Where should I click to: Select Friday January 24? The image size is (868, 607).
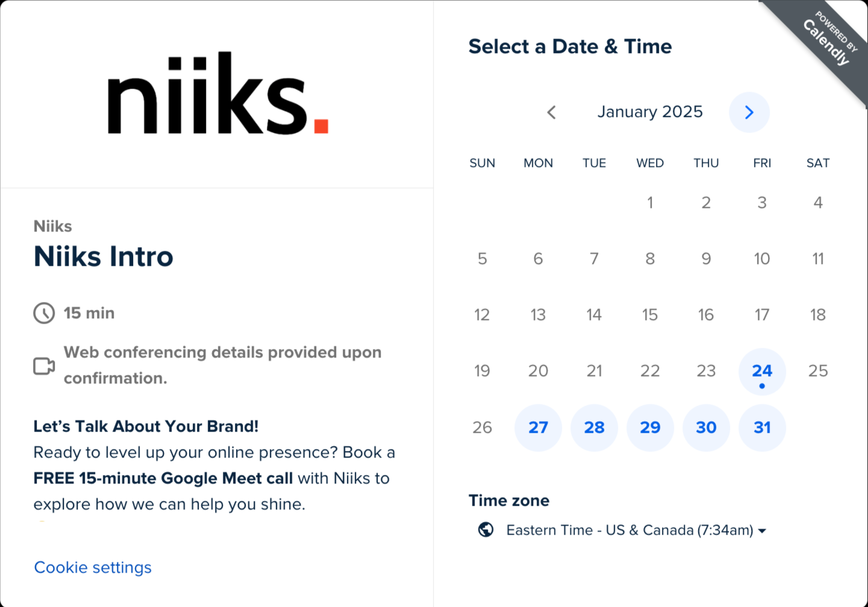pos(762,371)
